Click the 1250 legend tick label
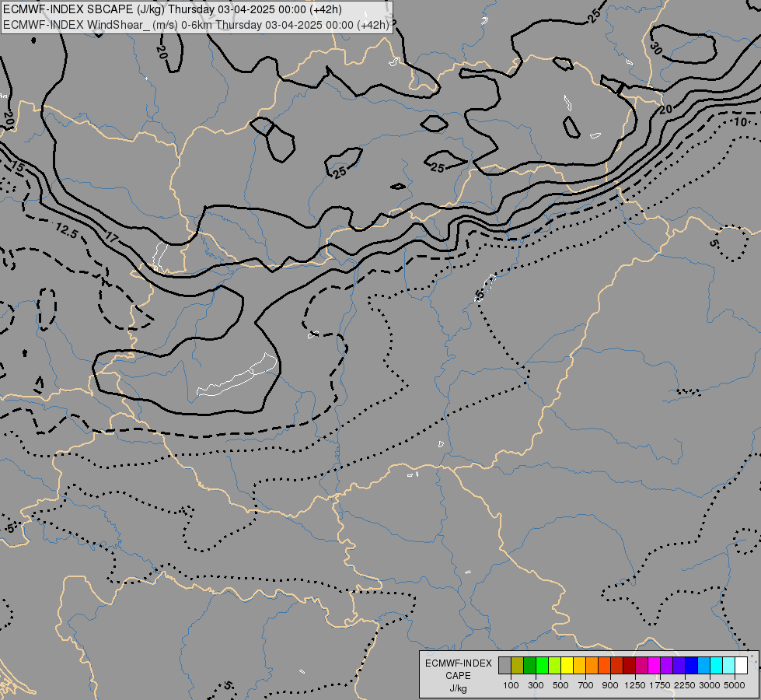Viewport: 761px width, 700px height. coord(635,685)
